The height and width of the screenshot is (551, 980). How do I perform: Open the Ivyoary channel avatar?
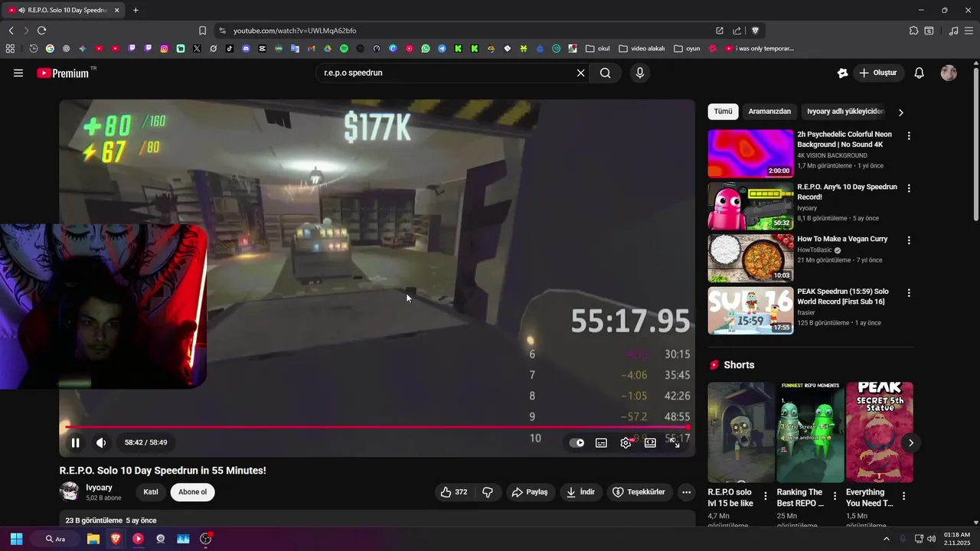click(70, 491)
